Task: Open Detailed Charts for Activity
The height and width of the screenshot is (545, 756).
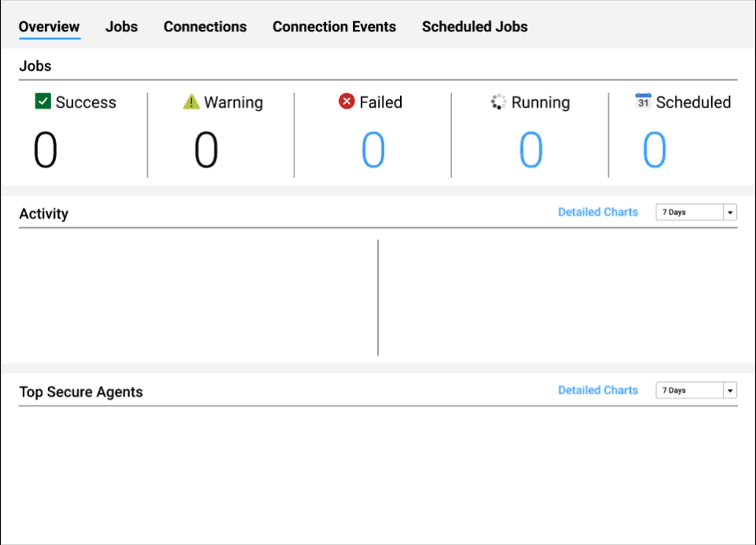Action: [598, 212]
